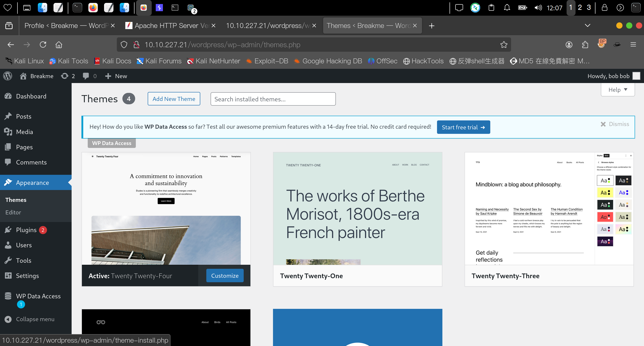Click the browser home icon
Screen dimensions: 644x346
point(59,45)
